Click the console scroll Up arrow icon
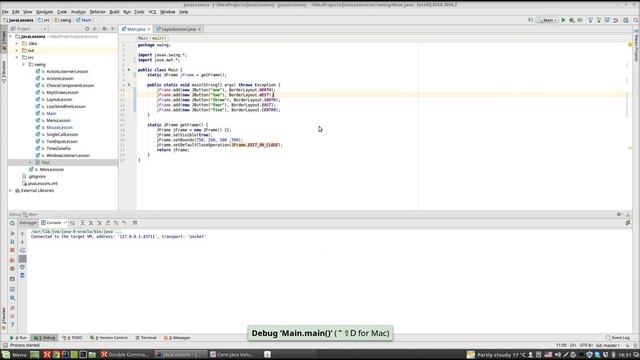Screen dimensions: 640x360 click(22, 233)
